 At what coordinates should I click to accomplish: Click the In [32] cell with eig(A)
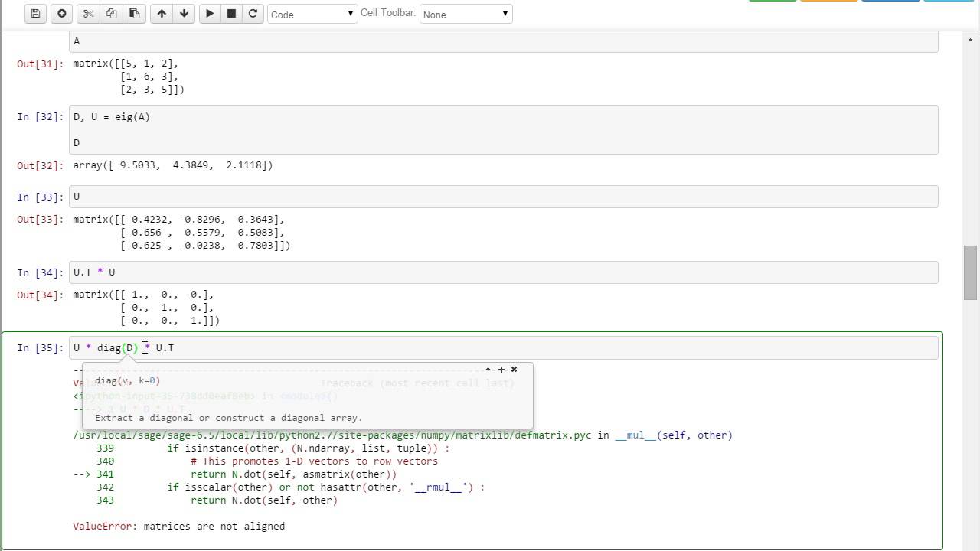pyautogui.click(x=503, y=129)
